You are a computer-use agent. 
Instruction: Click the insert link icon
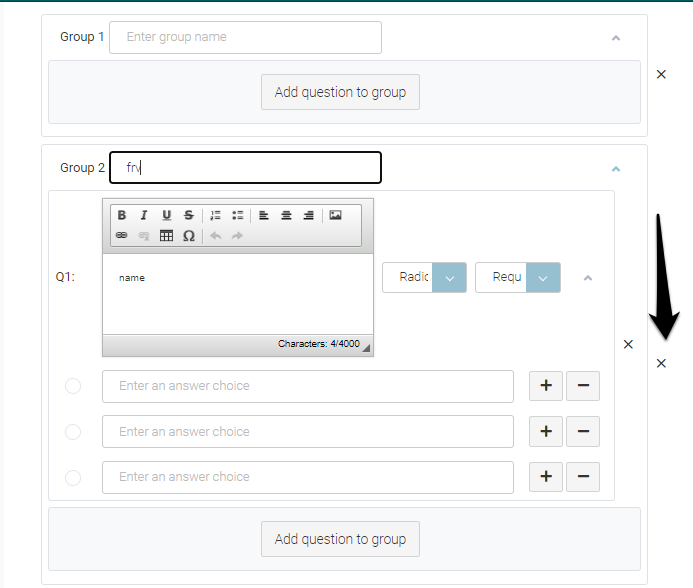[122, 236]
